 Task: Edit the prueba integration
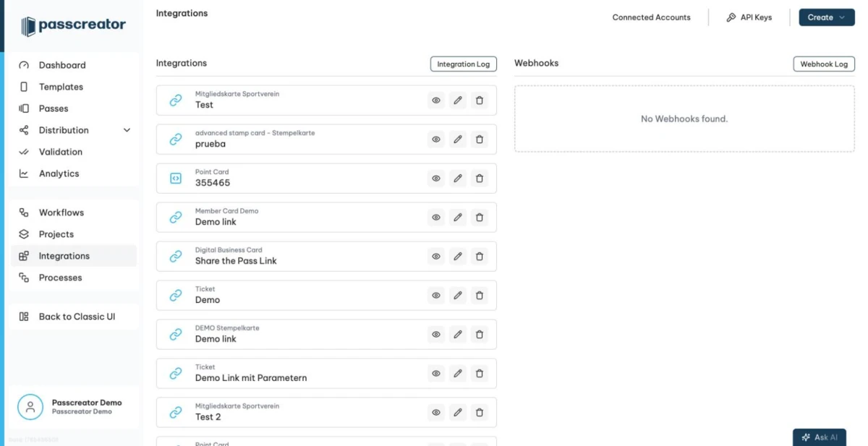coord(458,140)
